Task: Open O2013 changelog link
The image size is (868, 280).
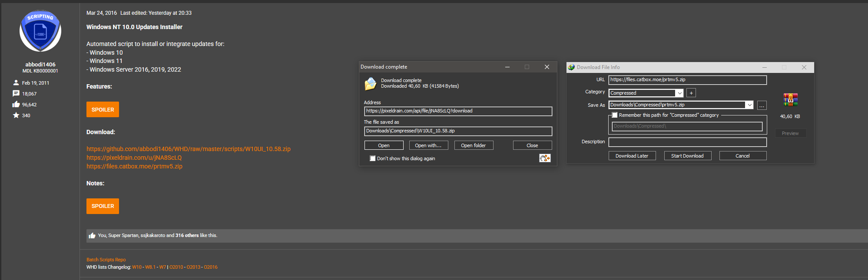Action: pyautogui.click(x=194, y=267)
